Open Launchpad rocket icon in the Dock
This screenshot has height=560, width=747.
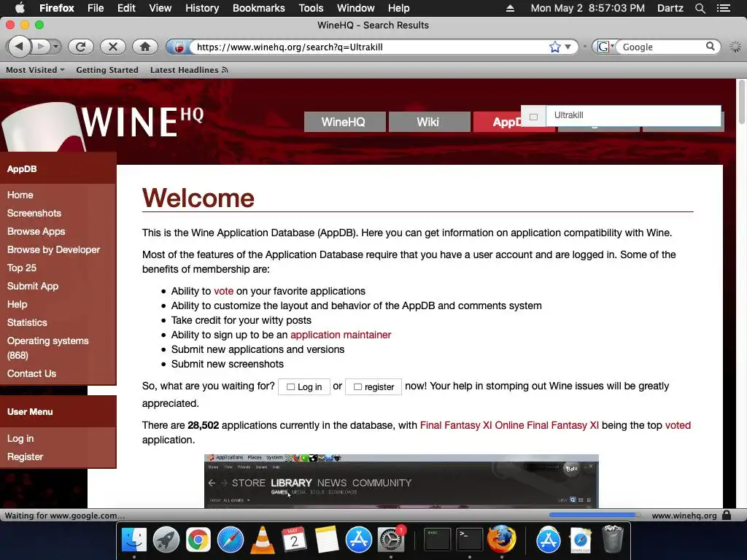[x=166, y=540]
